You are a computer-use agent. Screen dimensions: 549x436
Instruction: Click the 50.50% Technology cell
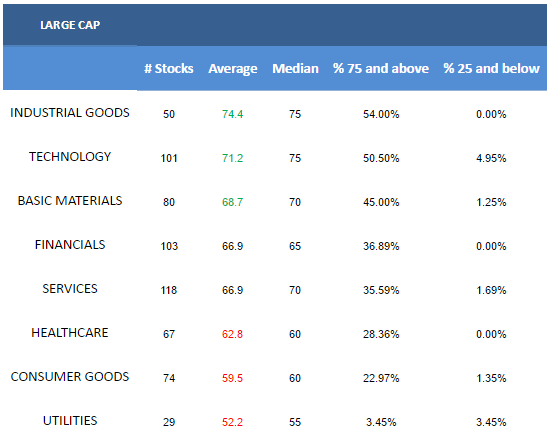(x=381, y=158)
